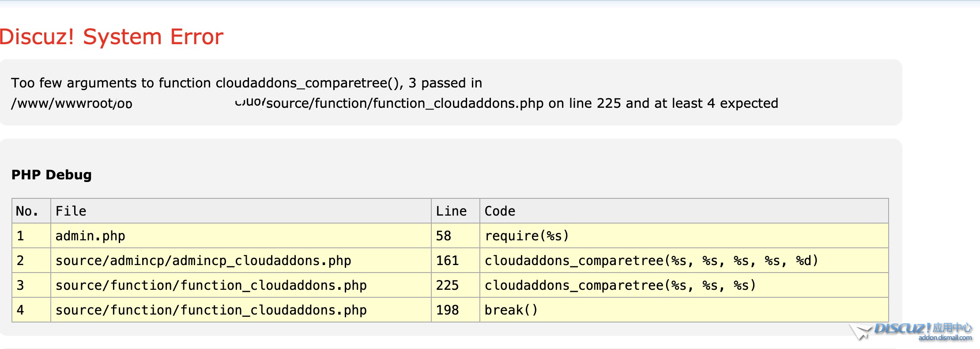Image resolution: width=980 pixels, height=349 pixels.
Task: Select the admin.php file cell
Action: [x=90, y=236]
